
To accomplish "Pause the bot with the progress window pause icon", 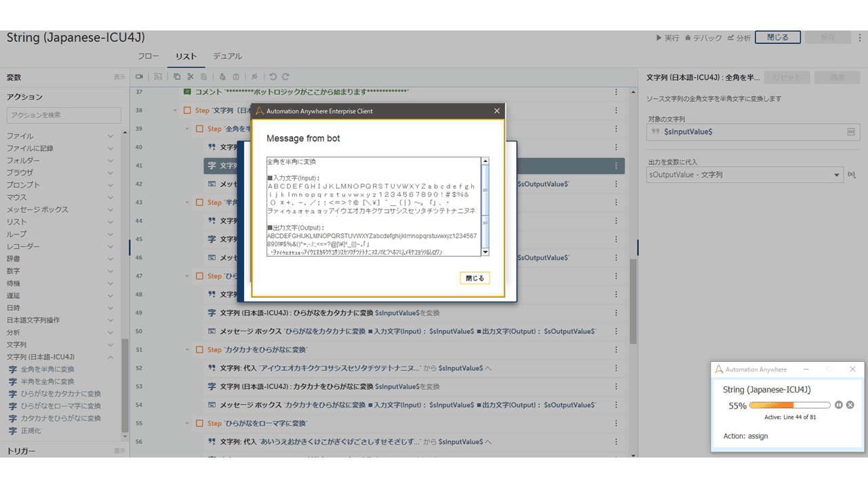I will pos(839,405).
